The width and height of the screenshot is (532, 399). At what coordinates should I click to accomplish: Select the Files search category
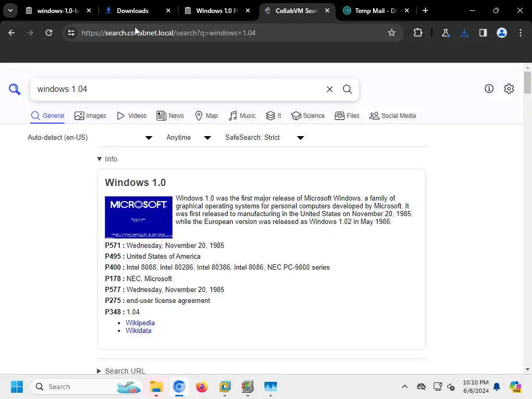[x=347, y=116]
